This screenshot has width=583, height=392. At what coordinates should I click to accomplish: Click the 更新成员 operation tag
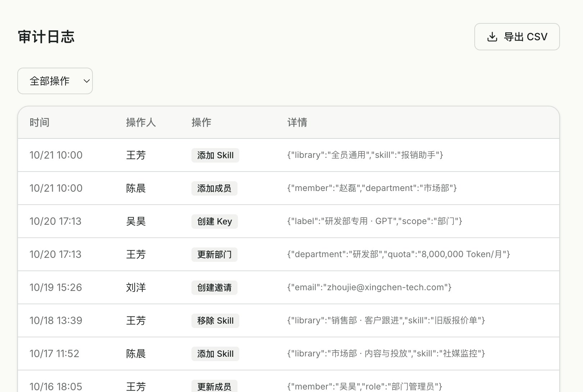click(214, 386)
